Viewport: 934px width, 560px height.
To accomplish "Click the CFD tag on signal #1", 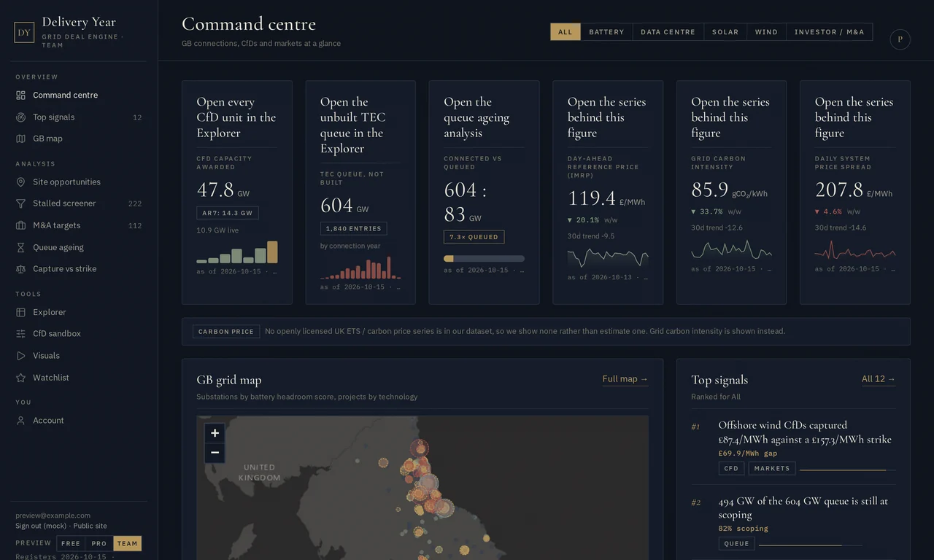I will [x=731, y=469].
